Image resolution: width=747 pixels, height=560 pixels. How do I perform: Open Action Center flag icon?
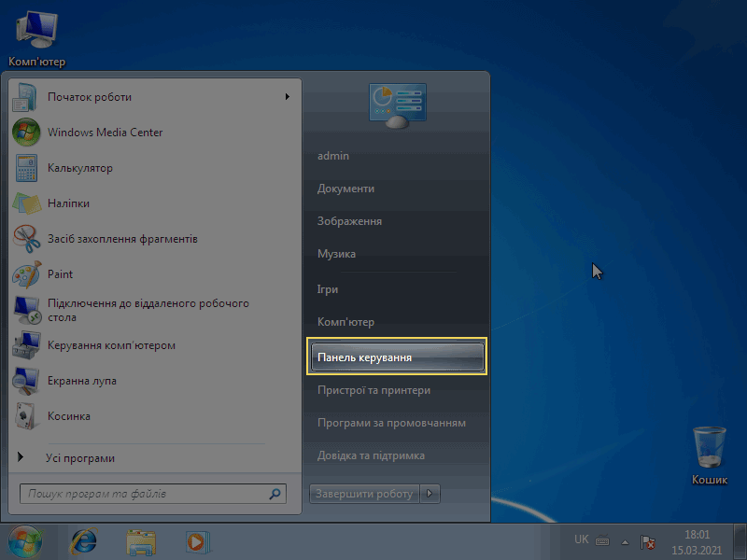point(647,542)
